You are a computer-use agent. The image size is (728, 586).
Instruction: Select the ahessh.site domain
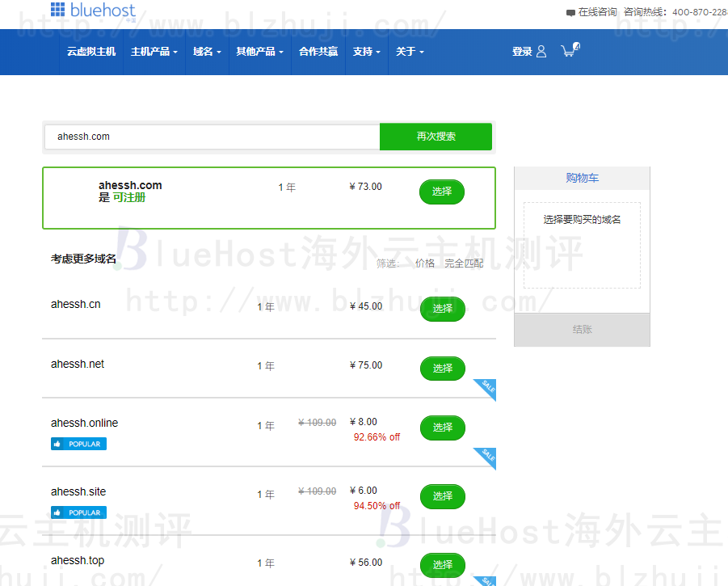coord(443,496)
